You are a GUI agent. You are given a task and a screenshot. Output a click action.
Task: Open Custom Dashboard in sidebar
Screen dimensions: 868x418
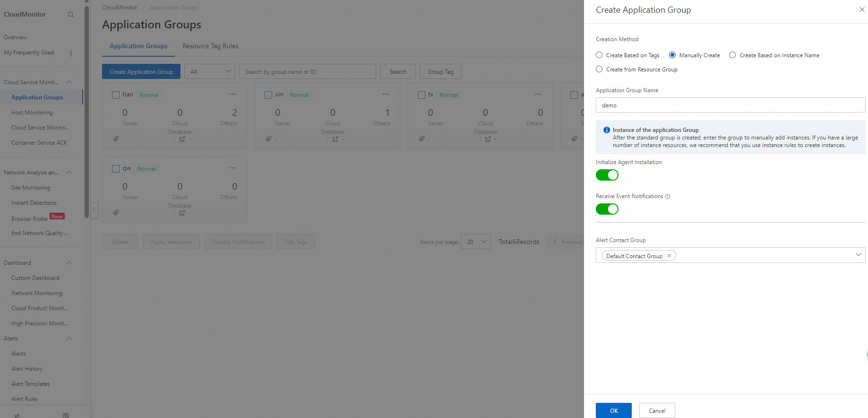[35, 278]
